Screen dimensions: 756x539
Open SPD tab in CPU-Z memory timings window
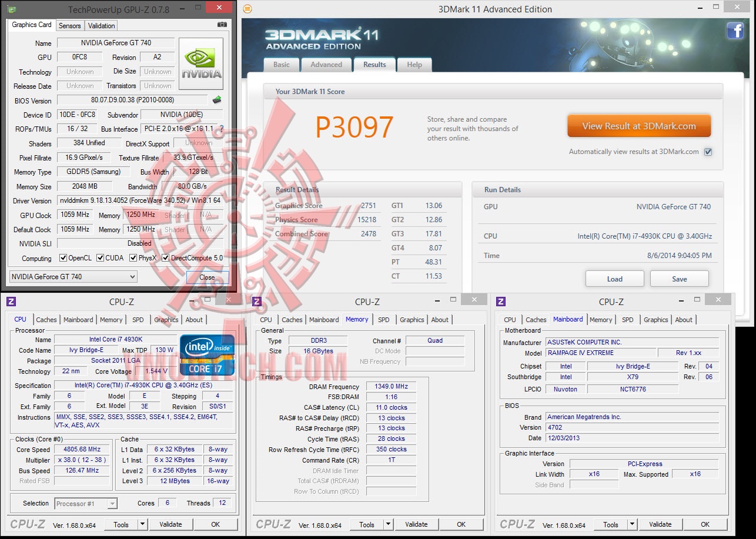click(x=384, y=320)
